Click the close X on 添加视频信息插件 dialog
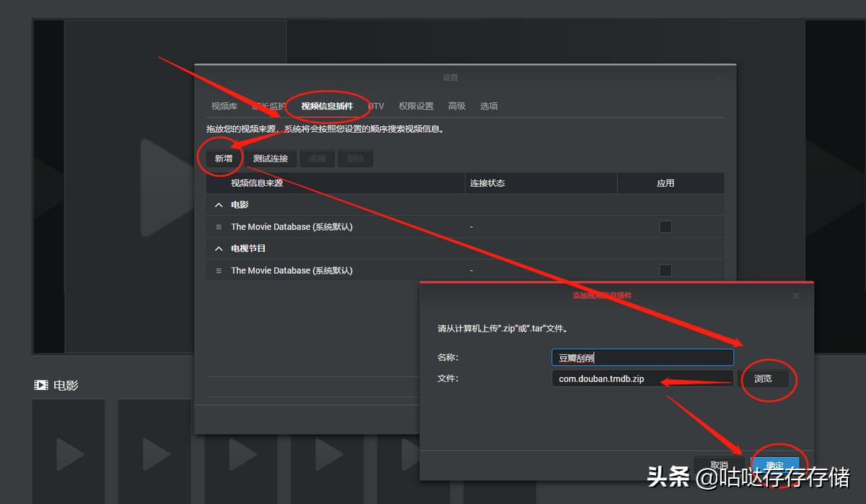 point(796,296)
